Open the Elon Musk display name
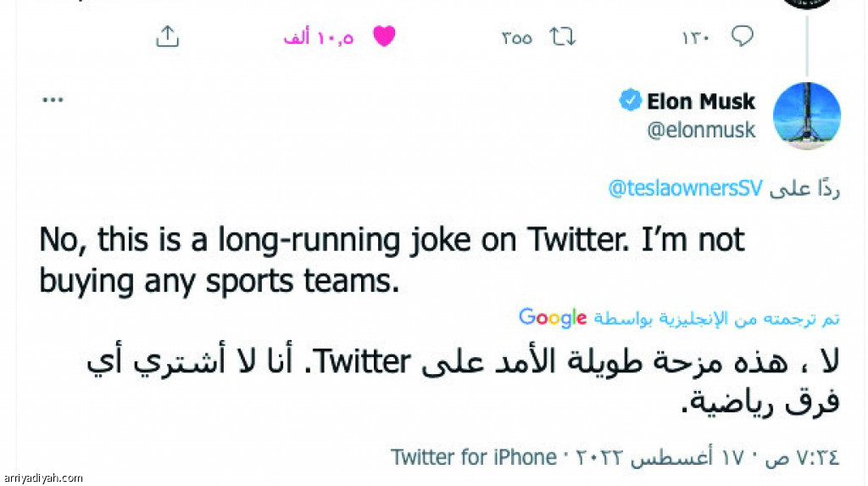 [700, 102]
